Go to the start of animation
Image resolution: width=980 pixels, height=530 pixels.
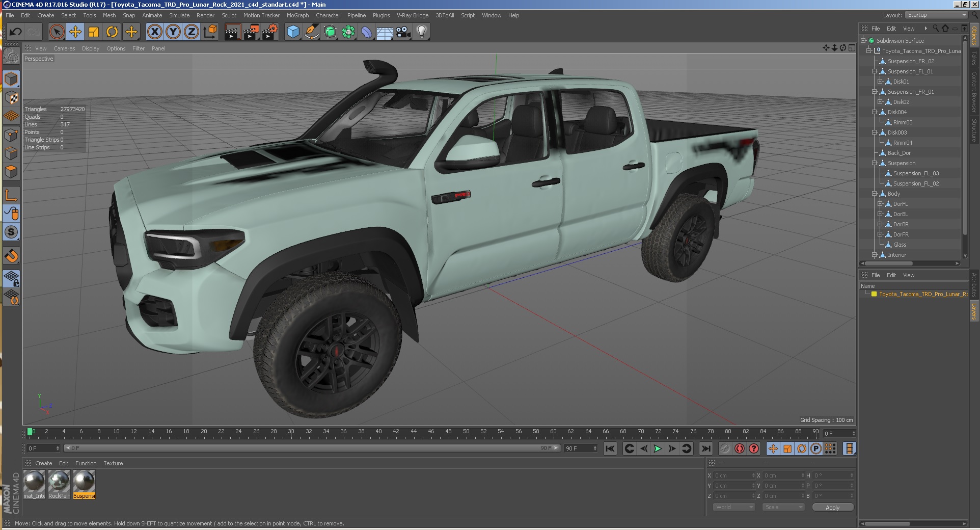610,448
